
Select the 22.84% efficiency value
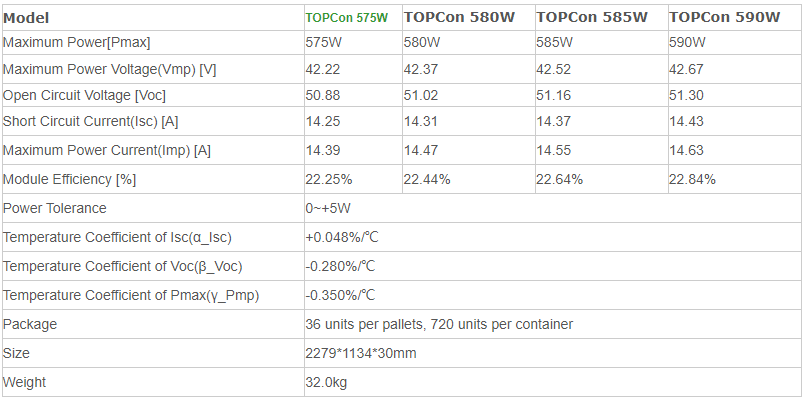692,179
